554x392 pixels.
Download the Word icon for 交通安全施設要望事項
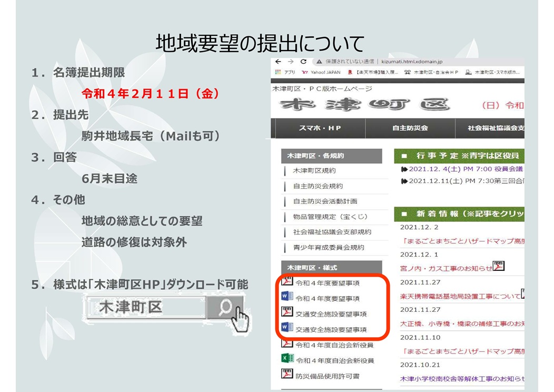point(287,328)
